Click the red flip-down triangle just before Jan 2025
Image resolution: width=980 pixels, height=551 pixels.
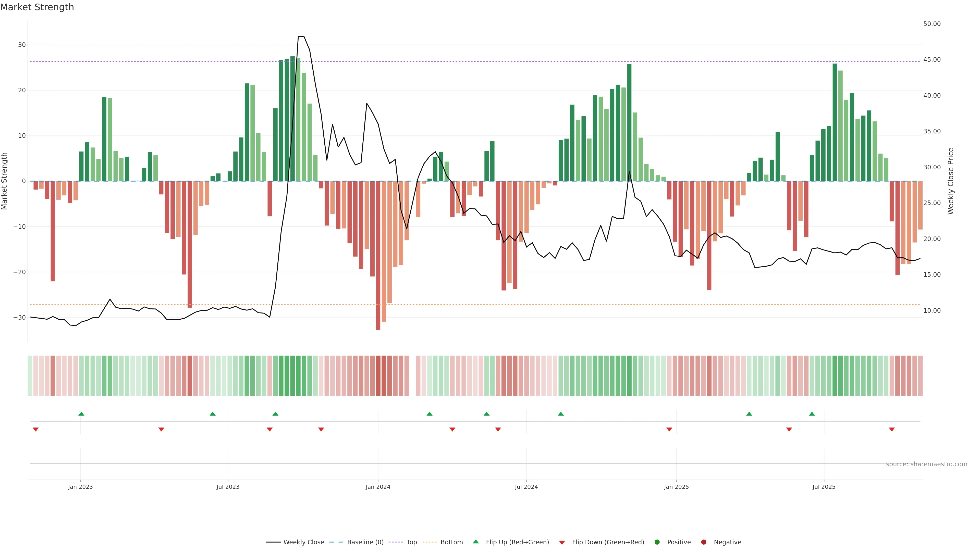point(669,429)
